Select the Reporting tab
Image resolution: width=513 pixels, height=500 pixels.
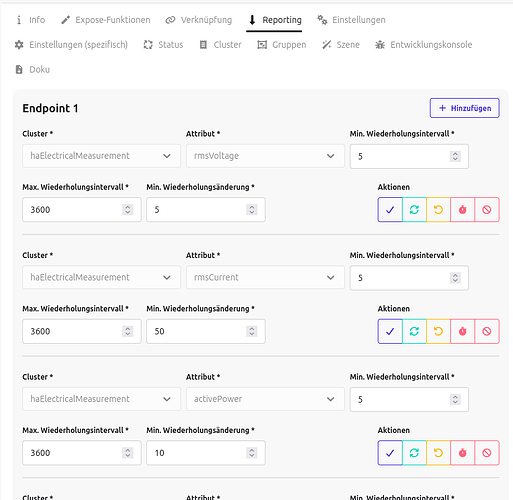(x=274, y=20)
